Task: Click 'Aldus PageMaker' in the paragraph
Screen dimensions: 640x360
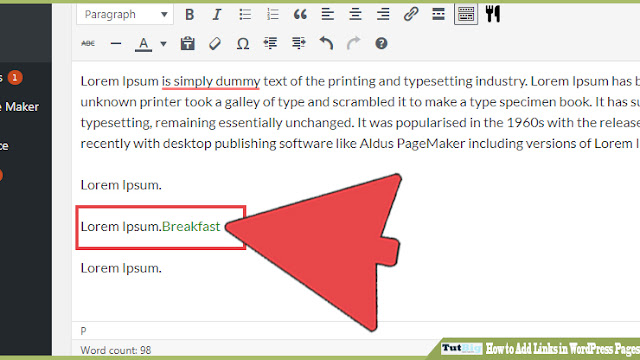Action: click(412, 144)
